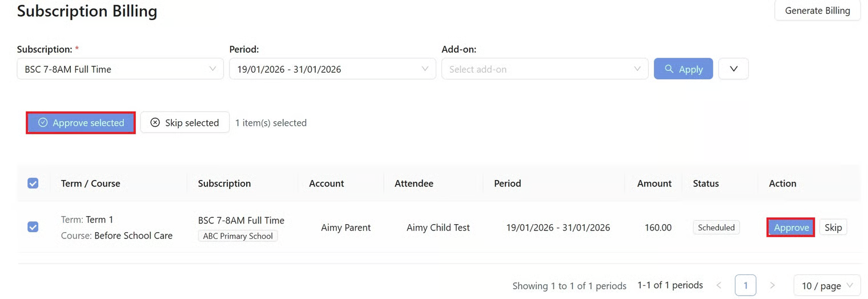Open the Period date range dropdown
The height and width of the screenshot is (299, 868).
(332, 69)
